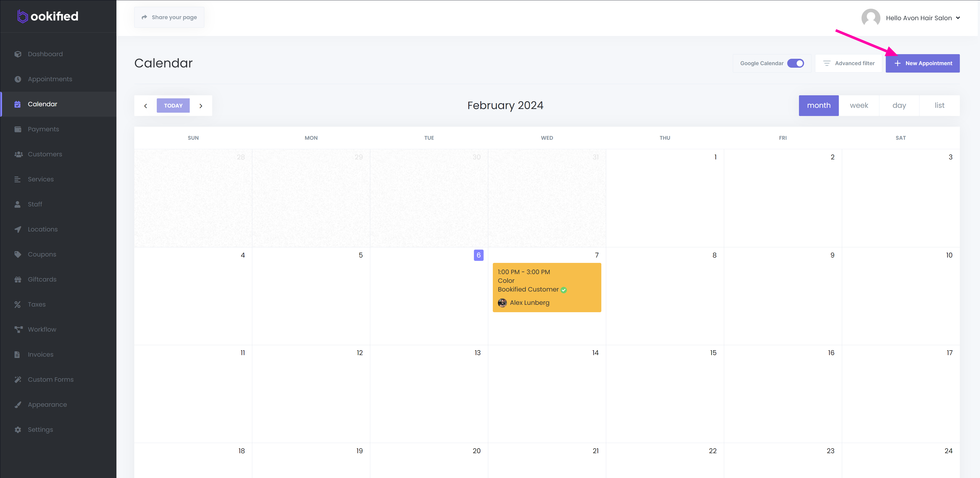The height and width of the screenshot is (478, 980).
Task: Go to the previous month
Action: click(x=145, y=106)
